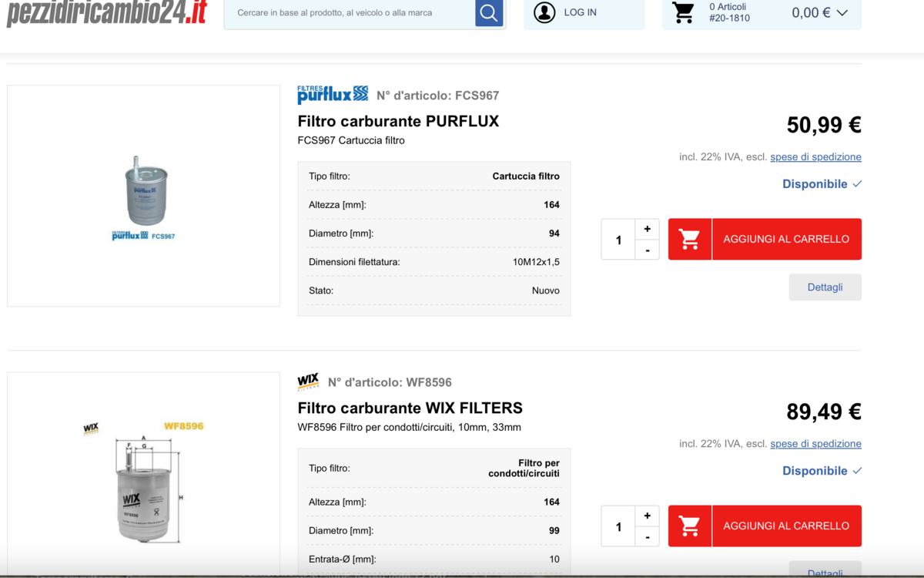Click quantity field of PURFLUX filter
The height and width of the screenshot is (578, 924).
[618, 240]
